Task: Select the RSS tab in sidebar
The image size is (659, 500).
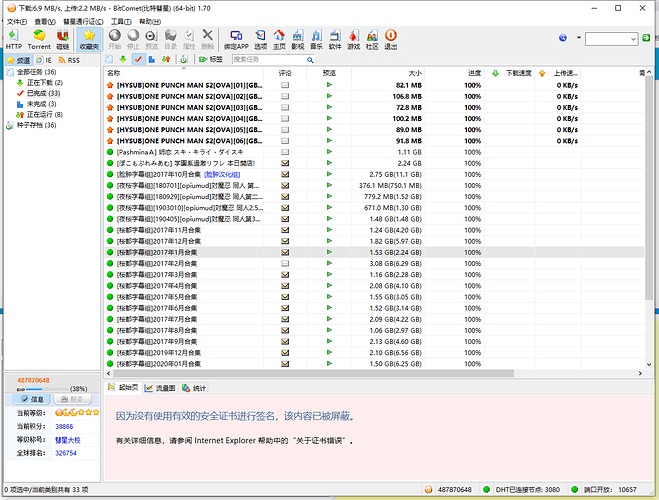Action: [69, 60]
